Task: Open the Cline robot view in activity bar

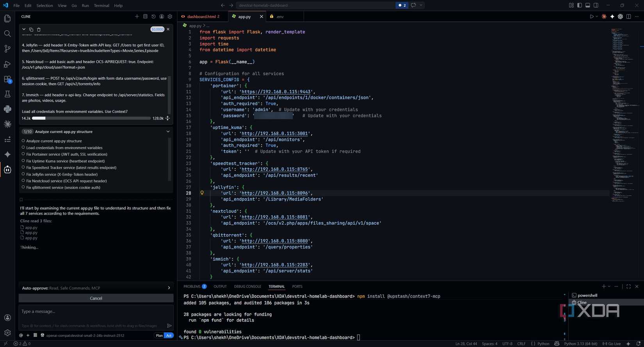Action: tap(7, 169)
